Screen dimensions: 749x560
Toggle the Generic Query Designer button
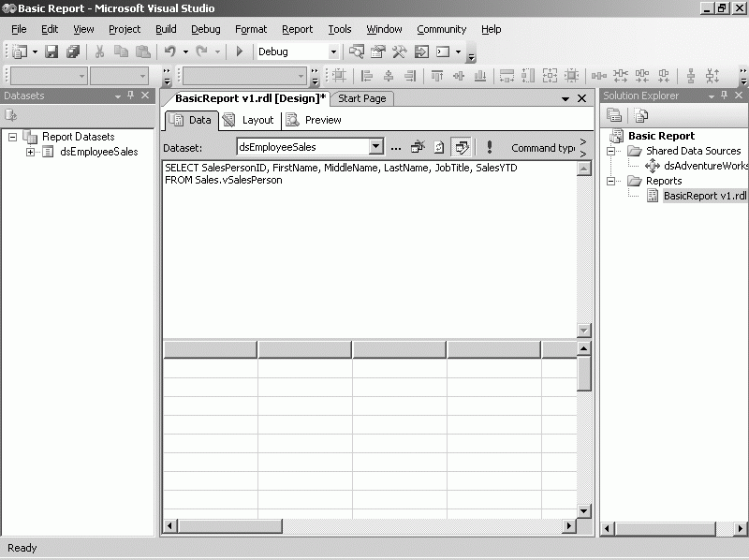462,147
